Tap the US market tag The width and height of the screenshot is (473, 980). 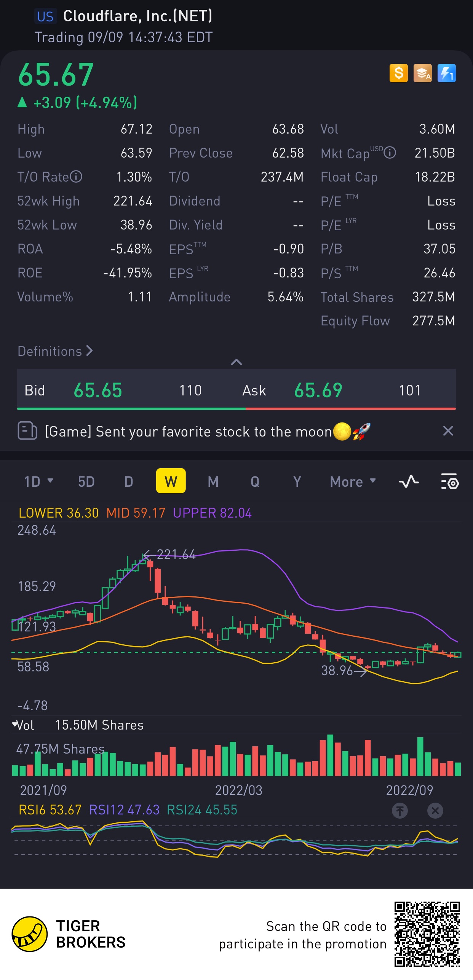pos(45,16)
